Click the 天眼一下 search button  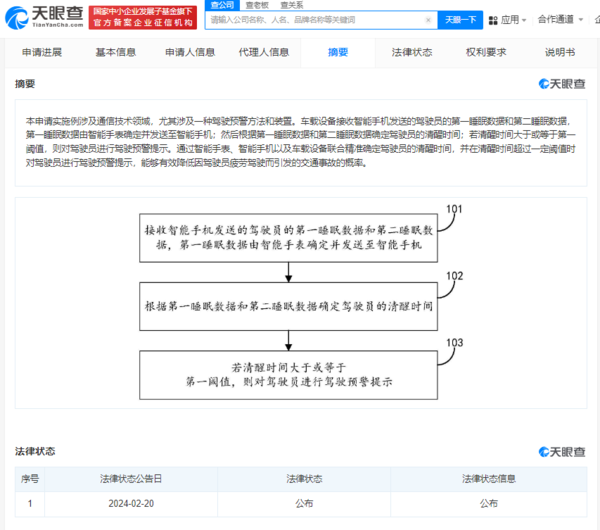460,19
